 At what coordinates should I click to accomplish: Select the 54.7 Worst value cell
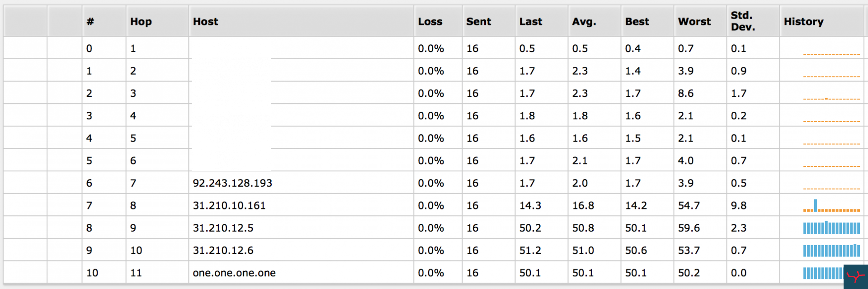[689, 205]
